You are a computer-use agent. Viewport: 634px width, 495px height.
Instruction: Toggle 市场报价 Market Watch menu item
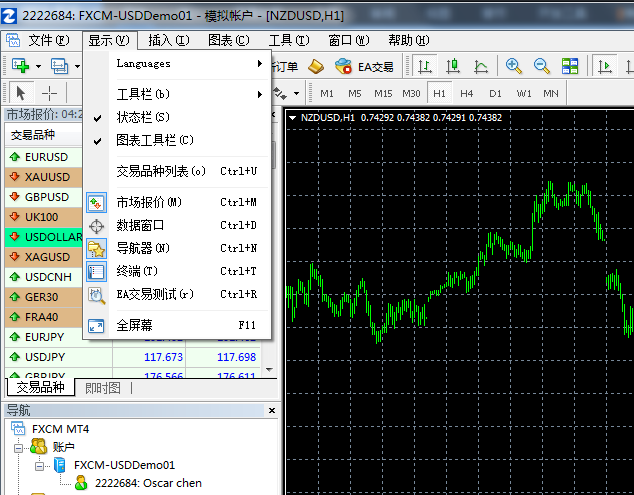pos(178,202)
